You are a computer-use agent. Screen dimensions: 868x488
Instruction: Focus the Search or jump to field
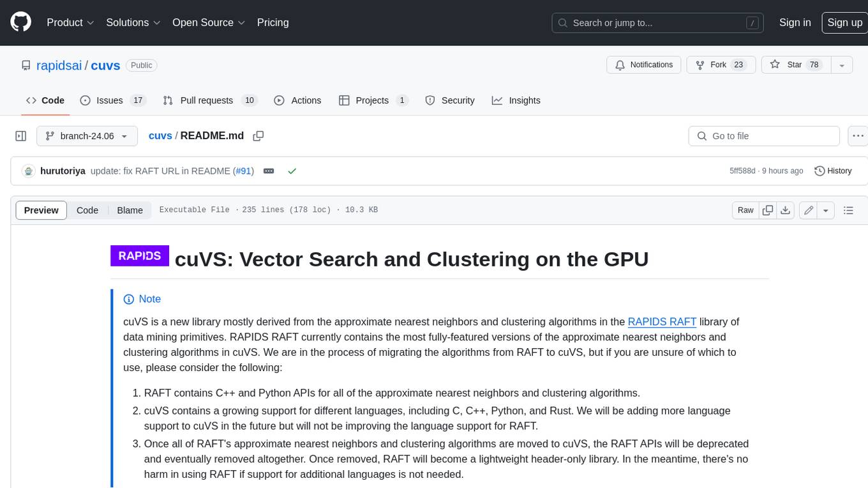(x=659, y=22)
